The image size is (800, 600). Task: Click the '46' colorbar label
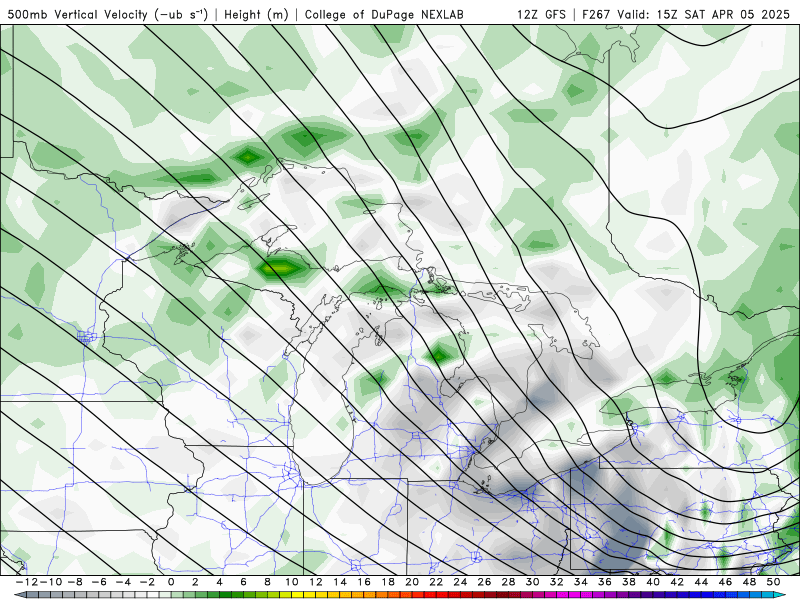tap(726, 582)
